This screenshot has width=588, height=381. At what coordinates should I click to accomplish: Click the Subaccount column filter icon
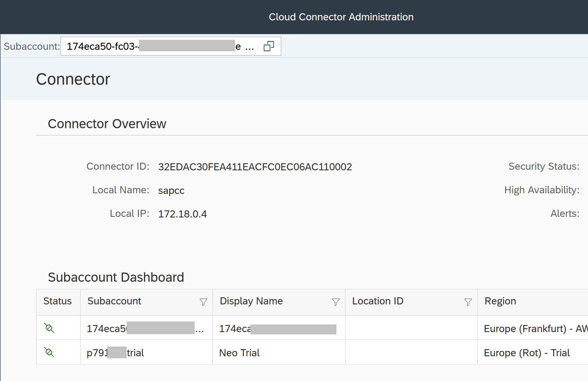pos(203,302)
